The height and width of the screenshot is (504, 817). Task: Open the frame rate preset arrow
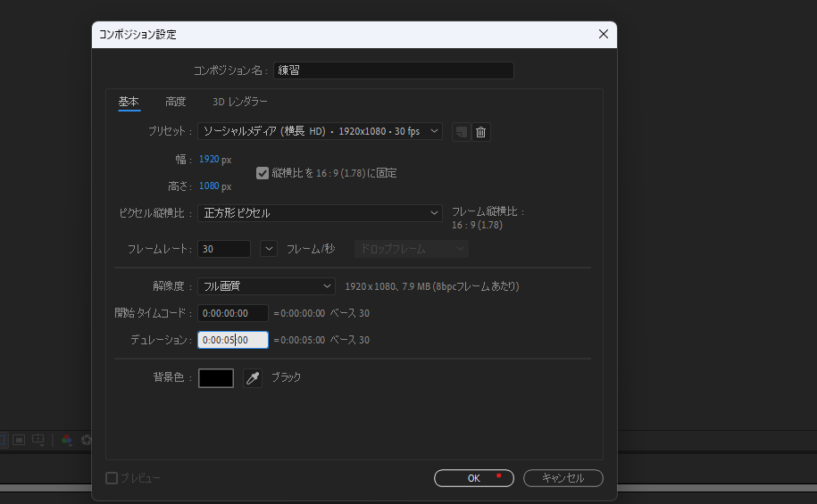[x=269, y=249]
